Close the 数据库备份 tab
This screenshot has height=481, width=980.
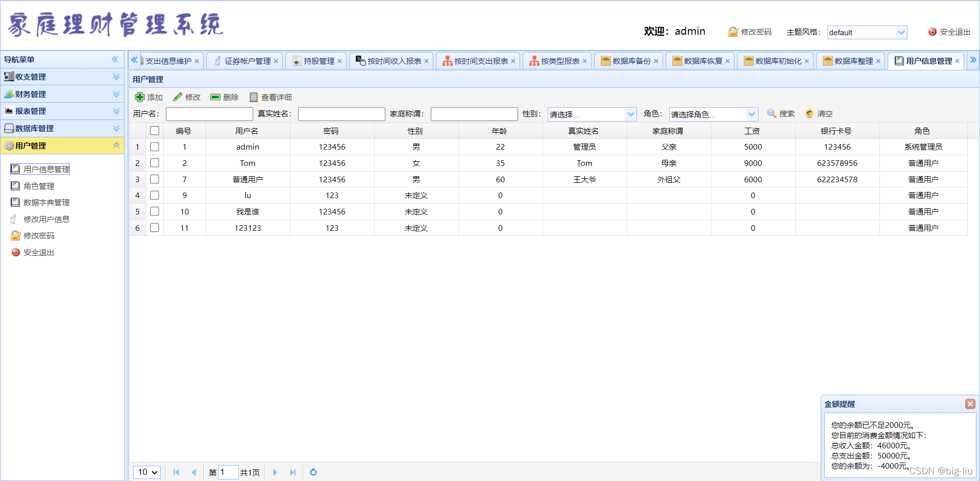656,61
